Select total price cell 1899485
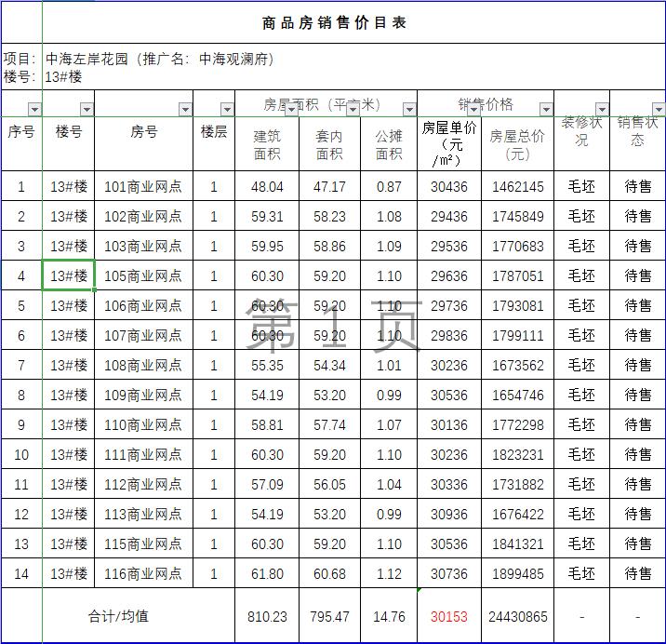 point(517,573)
